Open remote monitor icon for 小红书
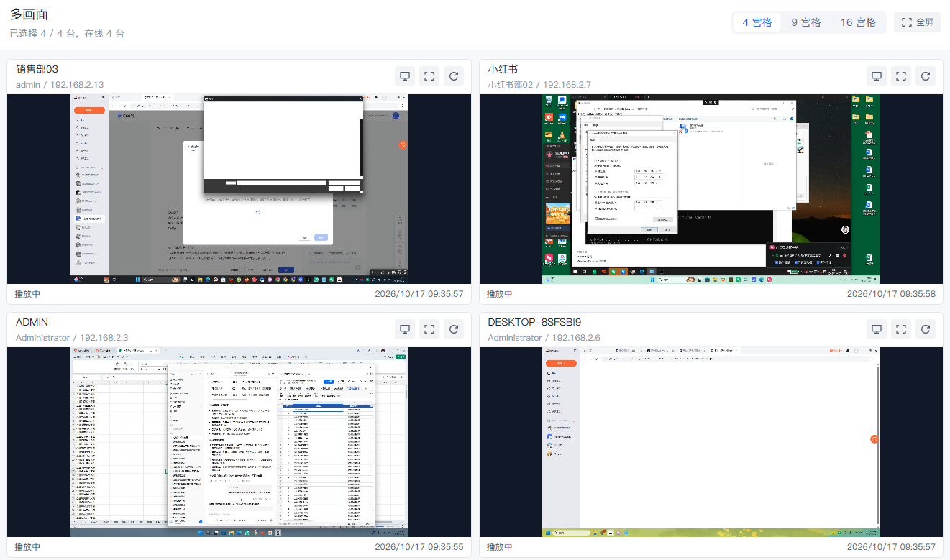 pos(877,76)
